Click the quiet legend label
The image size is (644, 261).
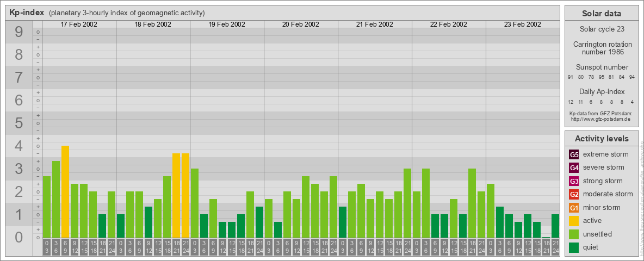[592, 247]
